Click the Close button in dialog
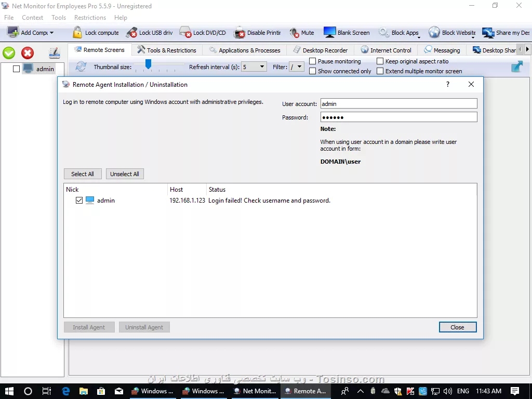Screen dimensions: 532x399 (458, 327)
